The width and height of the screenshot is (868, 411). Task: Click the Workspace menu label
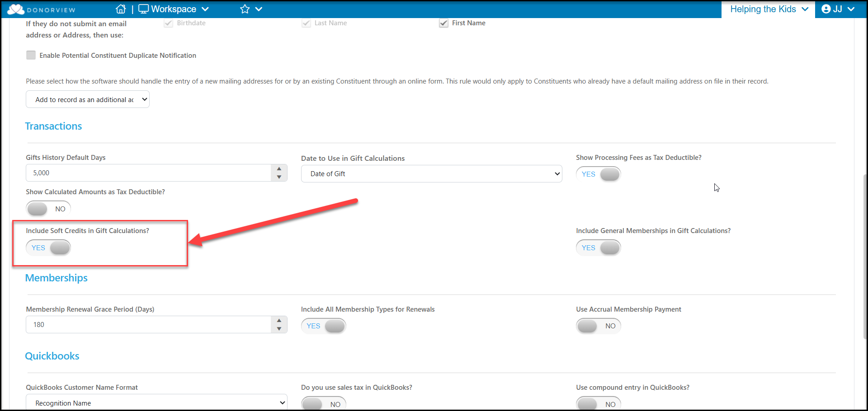point(174,9)
